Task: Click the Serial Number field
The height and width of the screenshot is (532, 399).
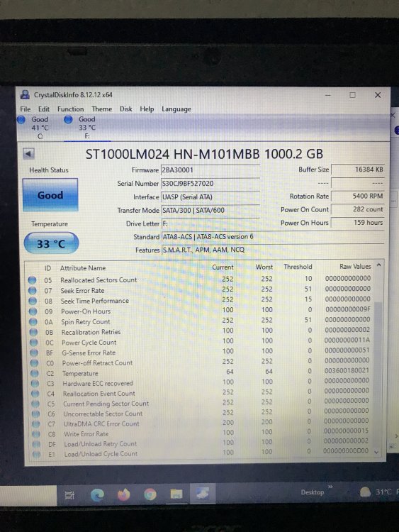Action: click(210, 184)
